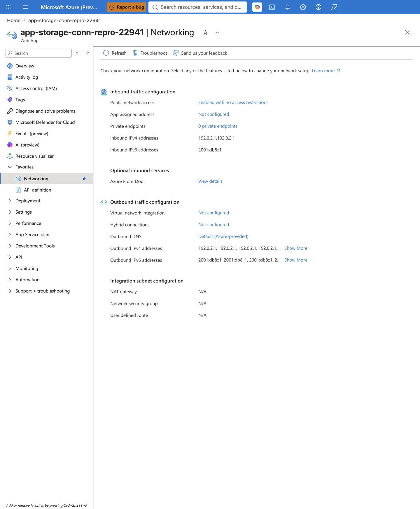Collapse the Favorites group
Image resolution: width=420 pixels, height=509 pixels.
pyautogui.click(x=10, y=167)
